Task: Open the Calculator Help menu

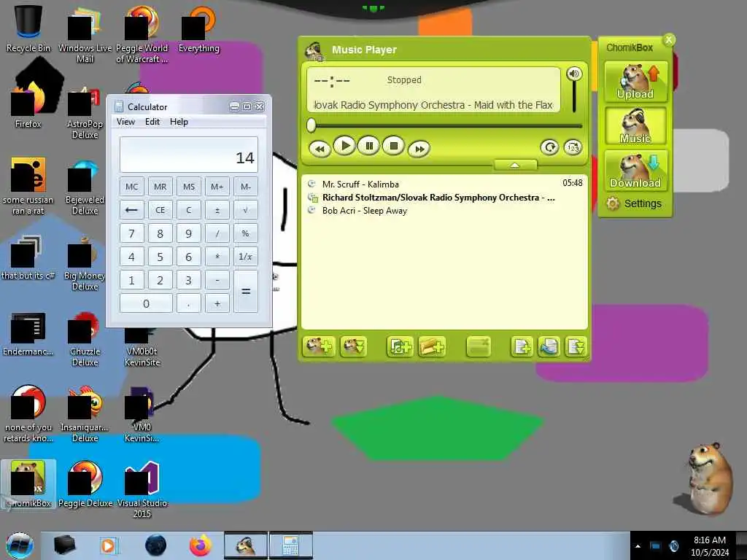Action: [179, 122]
